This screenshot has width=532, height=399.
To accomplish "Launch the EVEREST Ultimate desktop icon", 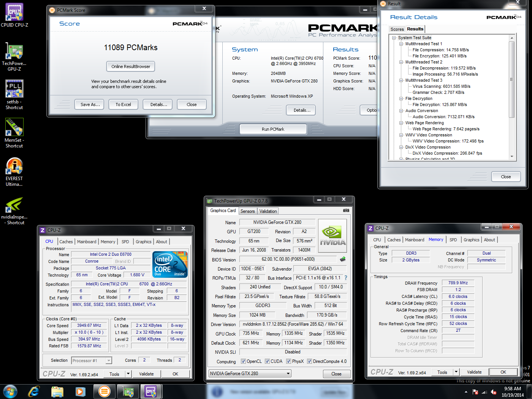I will click(x=14, y=172).
